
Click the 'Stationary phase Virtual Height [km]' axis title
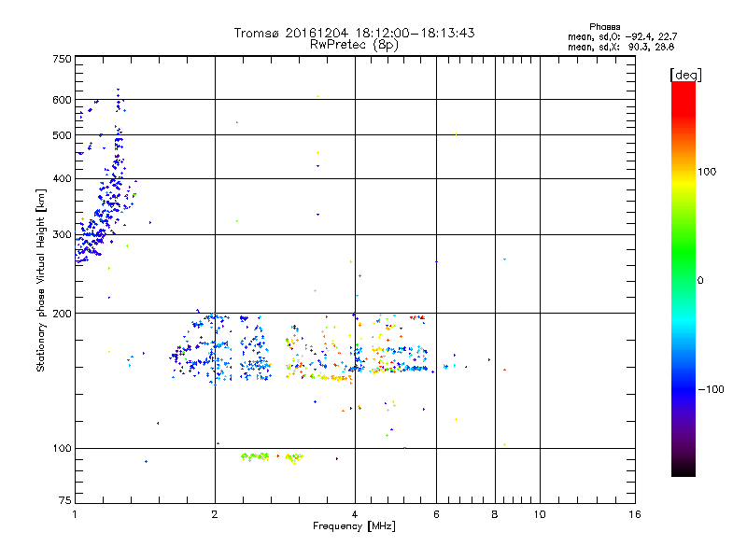(41, 280)
